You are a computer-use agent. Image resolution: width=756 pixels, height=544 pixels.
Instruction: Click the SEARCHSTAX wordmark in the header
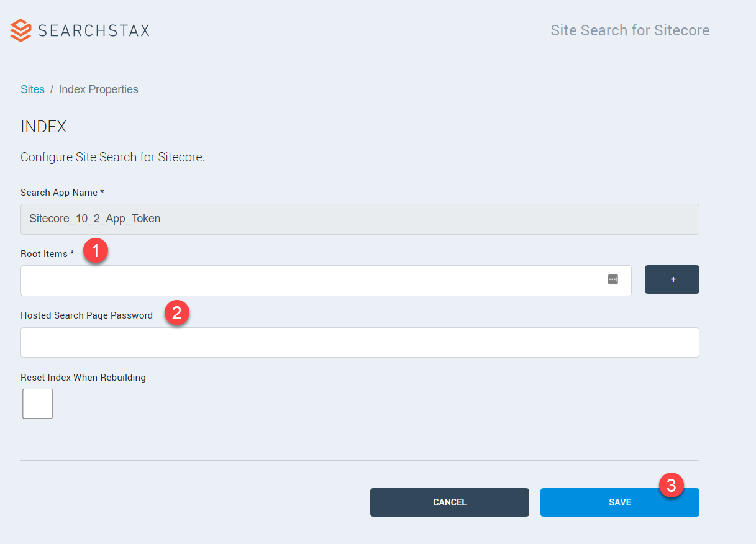point(93,30)
